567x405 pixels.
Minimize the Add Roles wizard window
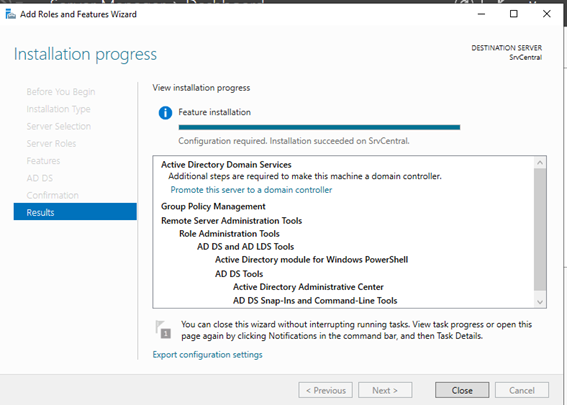pyautogui.click(x=481, y=14)
